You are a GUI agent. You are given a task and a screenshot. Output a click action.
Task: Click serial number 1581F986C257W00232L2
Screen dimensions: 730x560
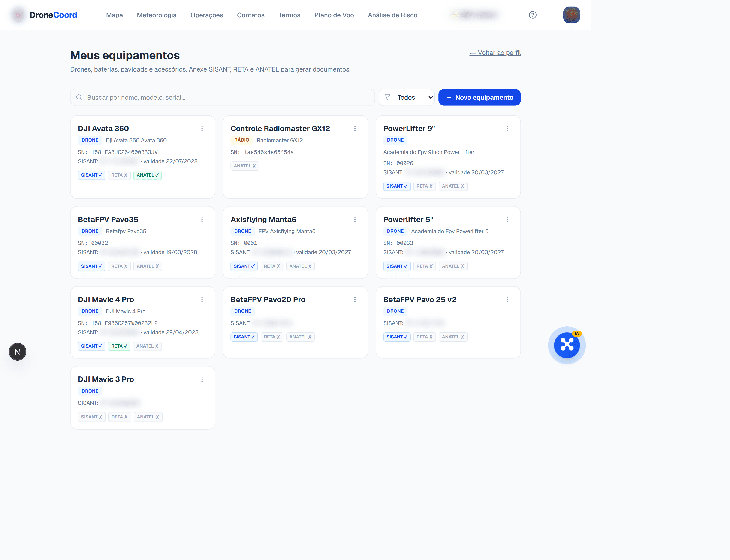[x=124, y=323]
